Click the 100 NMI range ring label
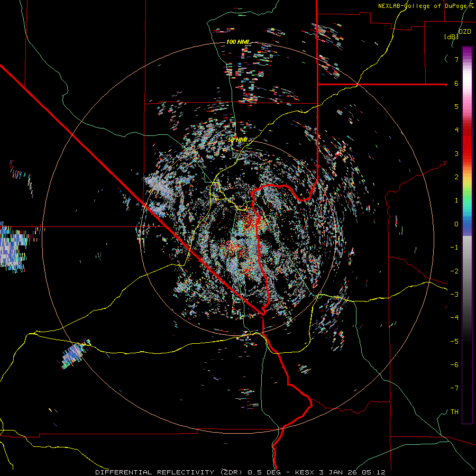The width and height of the screenshot is (476, 476). (238, 42)
